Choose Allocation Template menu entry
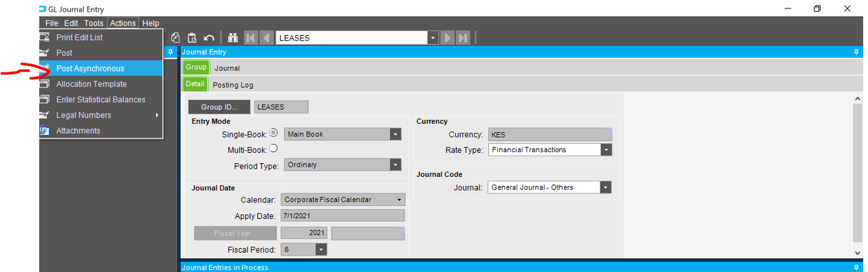868x272 pixels. (100, 84)
